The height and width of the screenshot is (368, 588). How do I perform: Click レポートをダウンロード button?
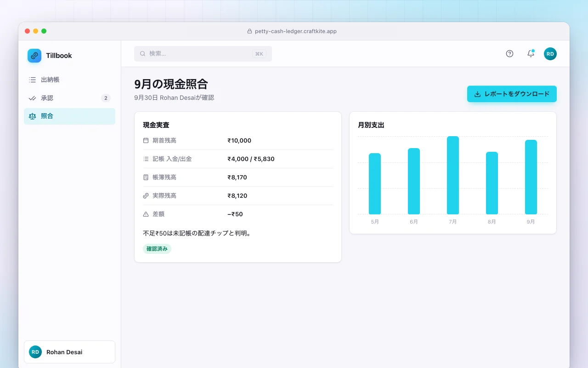(x=512, y=94)
